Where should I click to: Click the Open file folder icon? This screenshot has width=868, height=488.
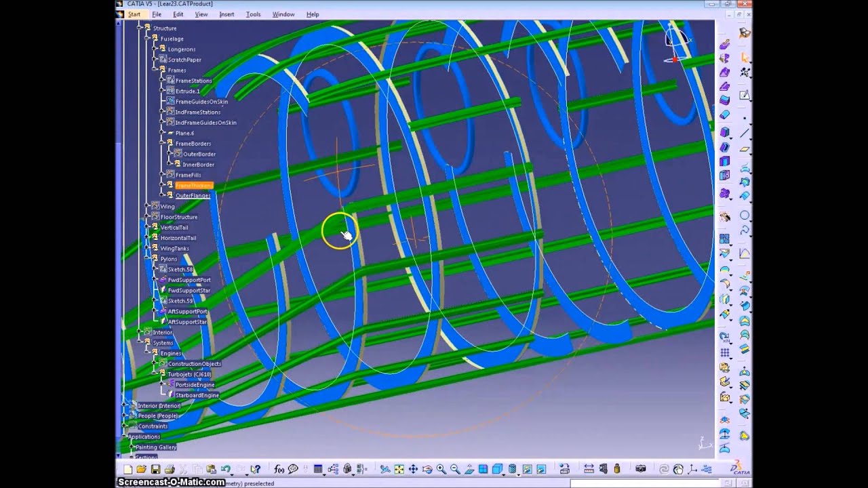[141, 469]
